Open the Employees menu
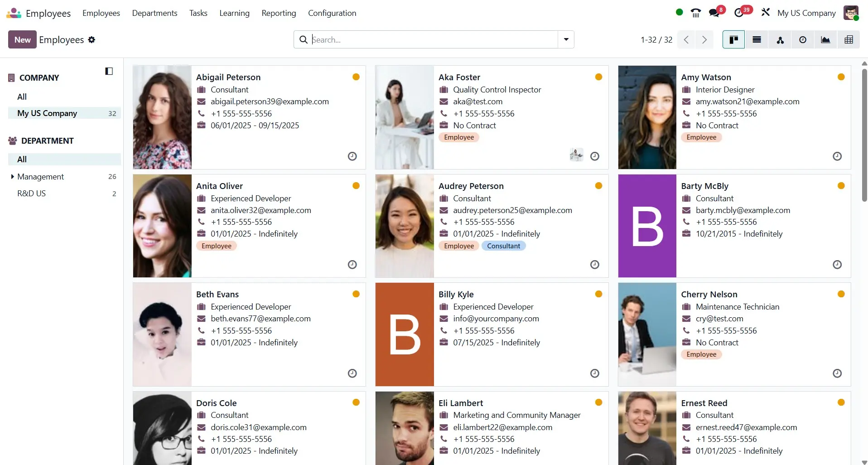This screenshot has width=868, height=465. (101, 13)
